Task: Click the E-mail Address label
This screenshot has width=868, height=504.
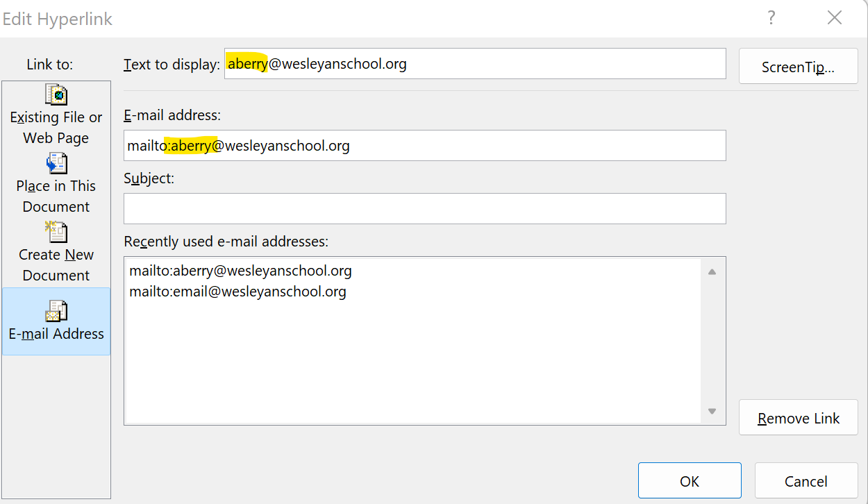Action: [56, 333]
